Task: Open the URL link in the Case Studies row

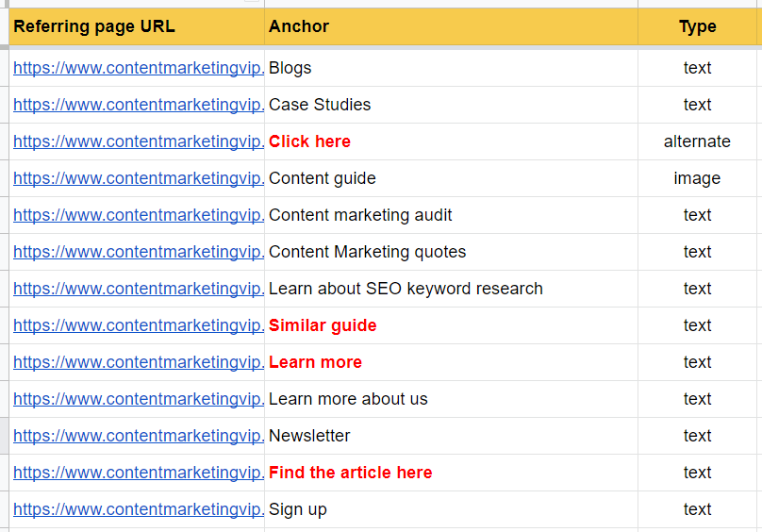Action: (139, 105)
